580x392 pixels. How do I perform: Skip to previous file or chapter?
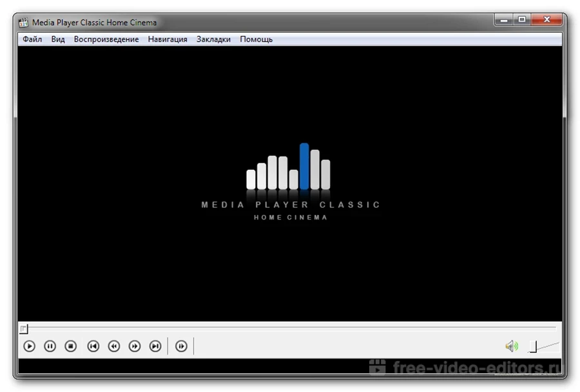(93, 346)
